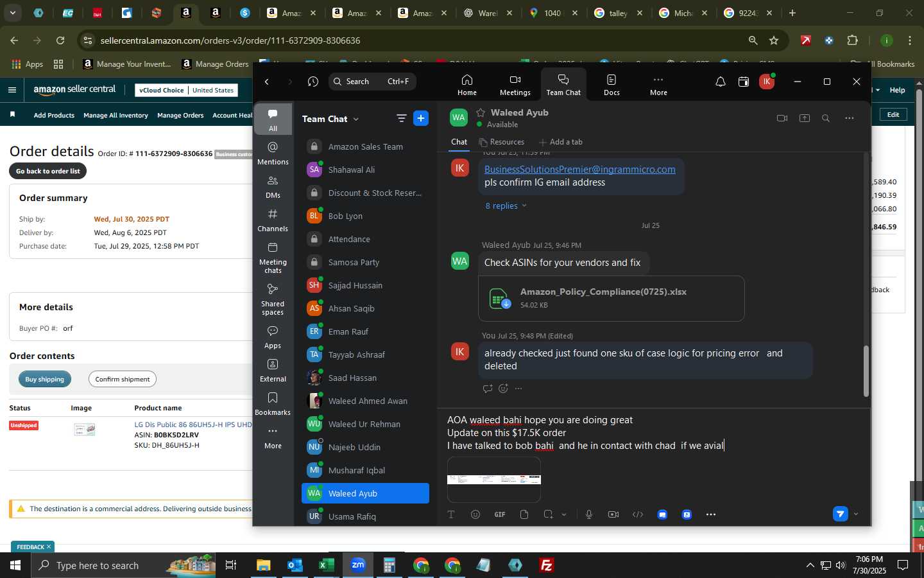The height and width of the screenshot is (578, 924).
Task: Insert a code snippet
Action: pyautogui.click(x=638, y=514)
